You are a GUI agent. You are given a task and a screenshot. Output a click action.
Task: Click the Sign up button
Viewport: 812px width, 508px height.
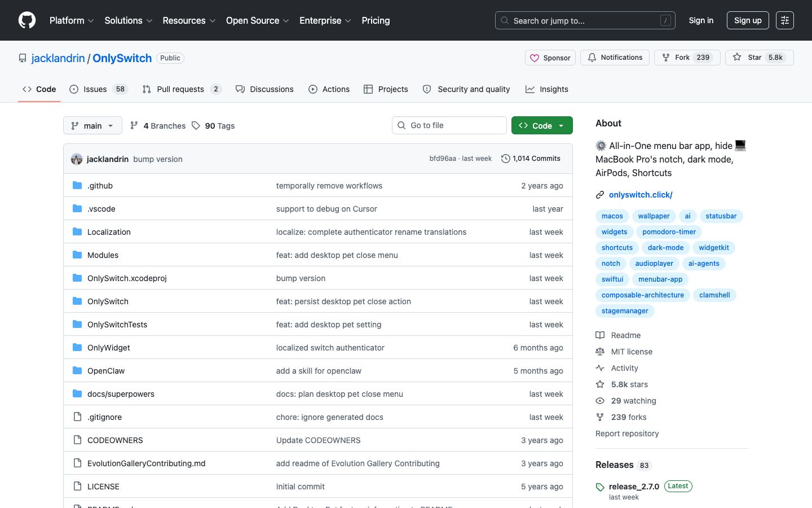[x=748, y=20]
